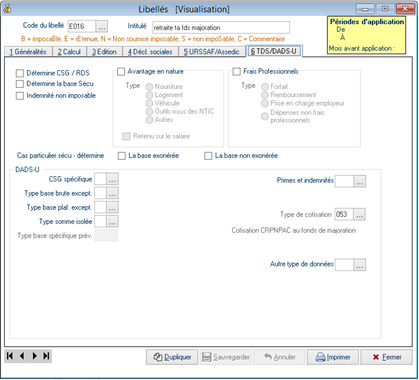Click the Dupliquer button

[172, 357]
